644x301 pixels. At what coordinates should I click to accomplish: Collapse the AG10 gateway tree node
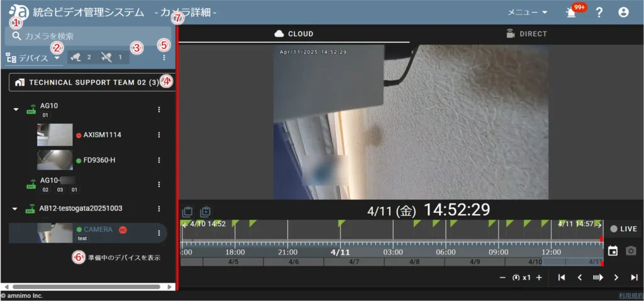pos(16,110)
